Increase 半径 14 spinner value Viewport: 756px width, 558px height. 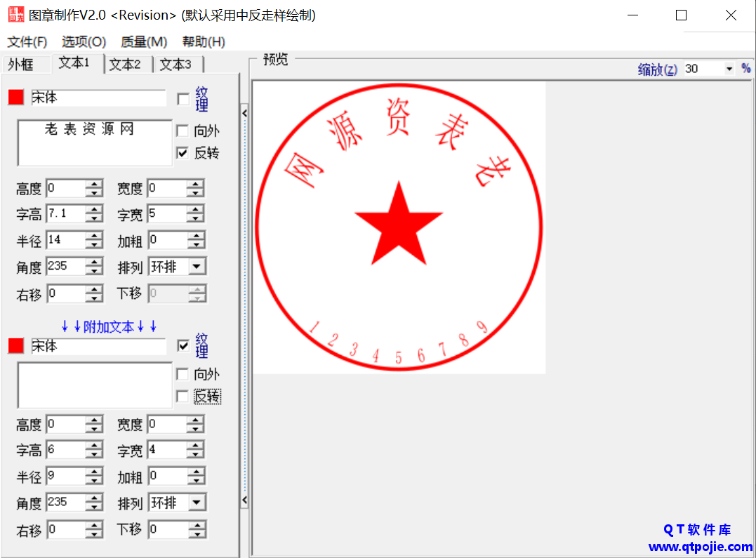(94, 236)
